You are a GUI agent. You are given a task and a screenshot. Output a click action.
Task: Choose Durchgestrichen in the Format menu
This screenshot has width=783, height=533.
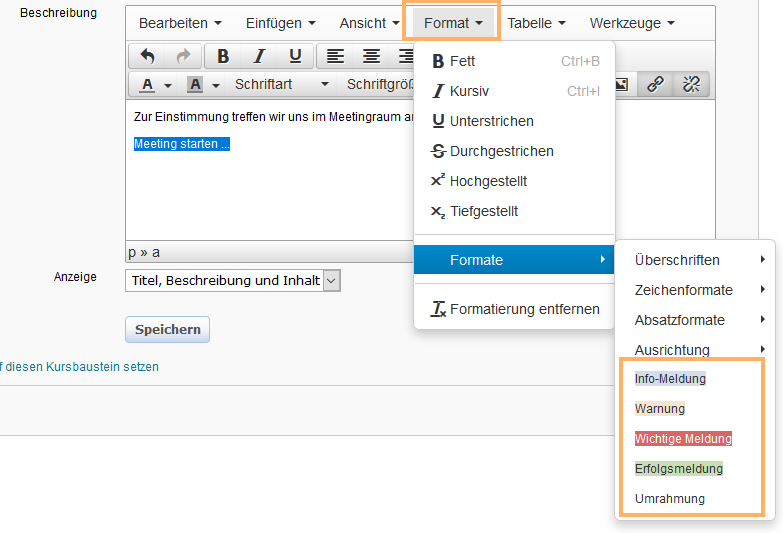click(514, 151)
